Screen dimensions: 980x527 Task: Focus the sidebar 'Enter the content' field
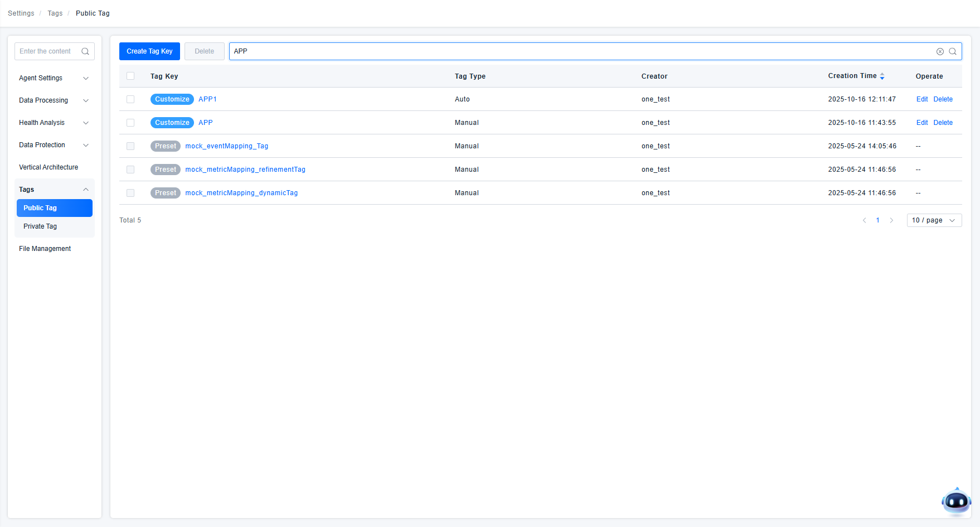point(48,51)
